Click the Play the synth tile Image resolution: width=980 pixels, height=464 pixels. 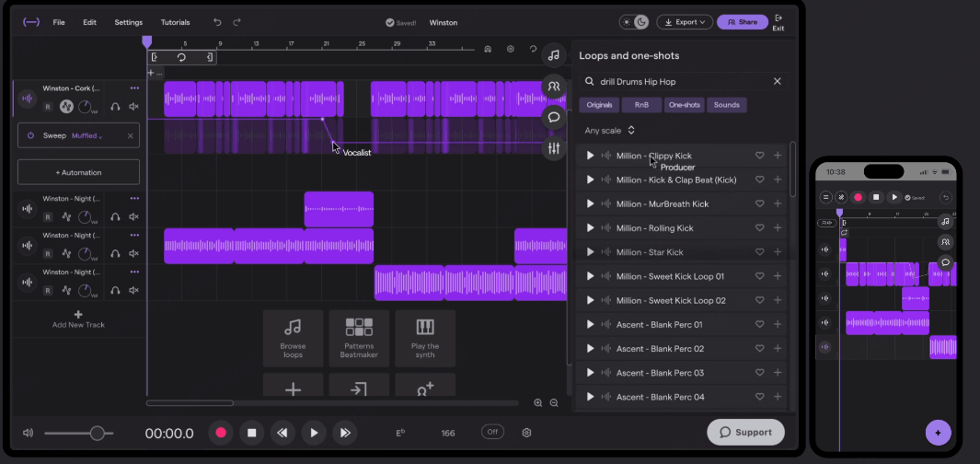tap(425, 338)
